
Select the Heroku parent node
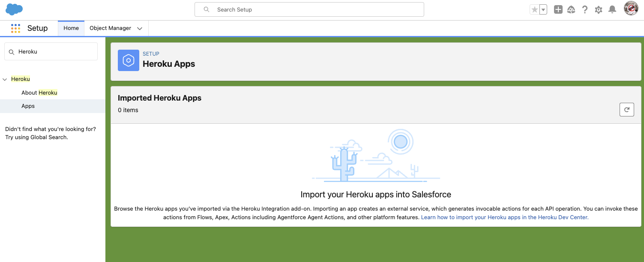click(x=21, y=79)
